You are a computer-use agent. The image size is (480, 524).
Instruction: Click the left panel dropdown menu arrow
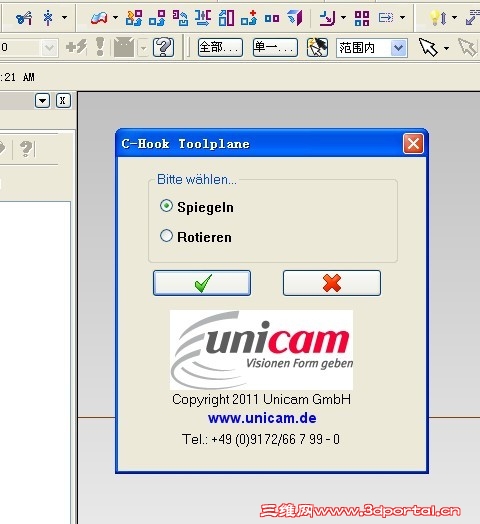(x=42, y=101)
